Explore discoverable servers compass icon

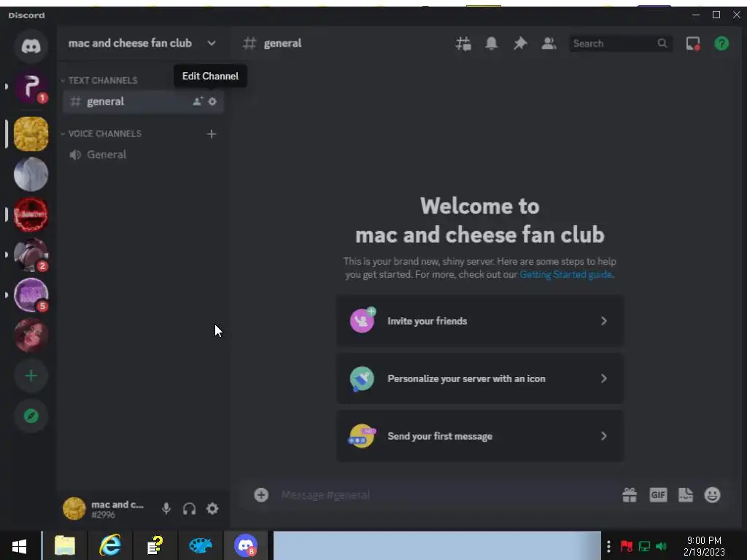tap(31, 416)
